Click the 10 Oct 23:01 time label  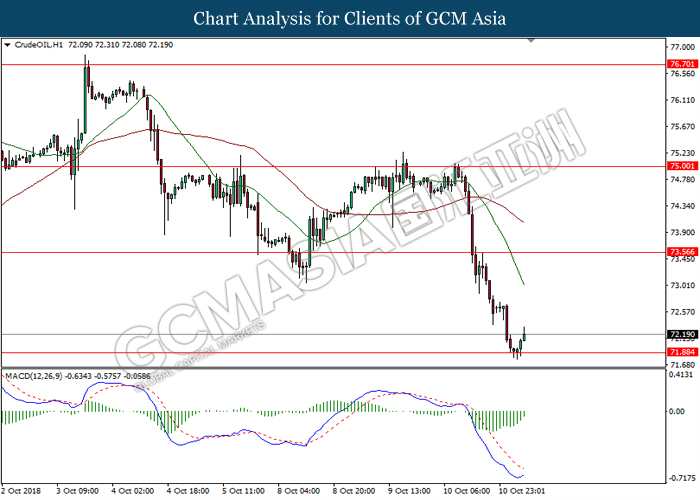522,491
